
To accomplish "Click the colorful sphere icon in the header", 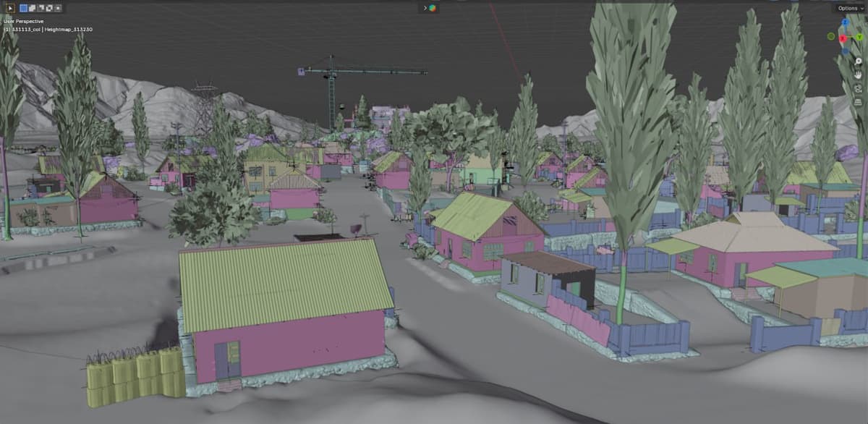I will (433, 8).
